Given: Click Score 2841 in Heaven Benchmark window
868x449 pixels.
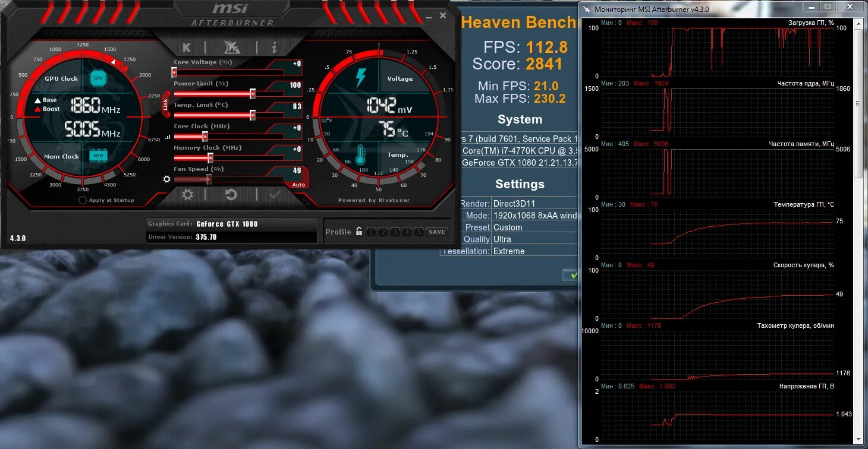Looking at the screenshot, I should point(517,64).
